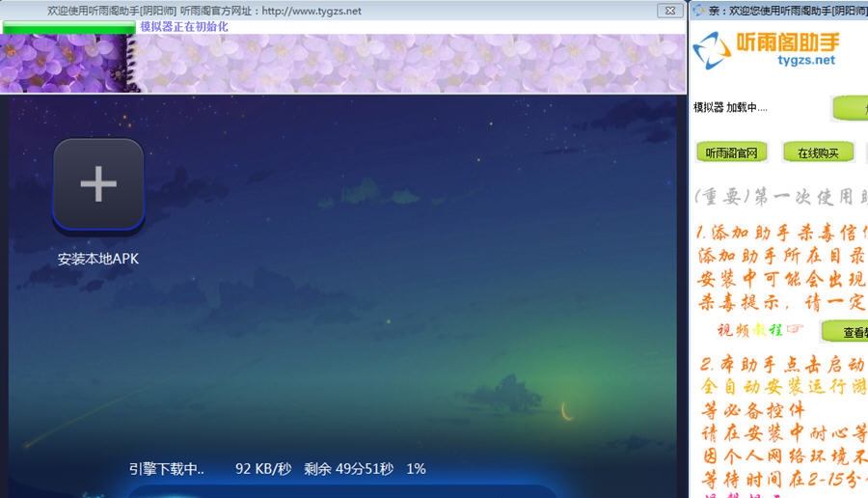This screenshot has width=868, height=498.
Task: Click the green button beside 模拟器 加载中
Action: click(x=851, y=108)
